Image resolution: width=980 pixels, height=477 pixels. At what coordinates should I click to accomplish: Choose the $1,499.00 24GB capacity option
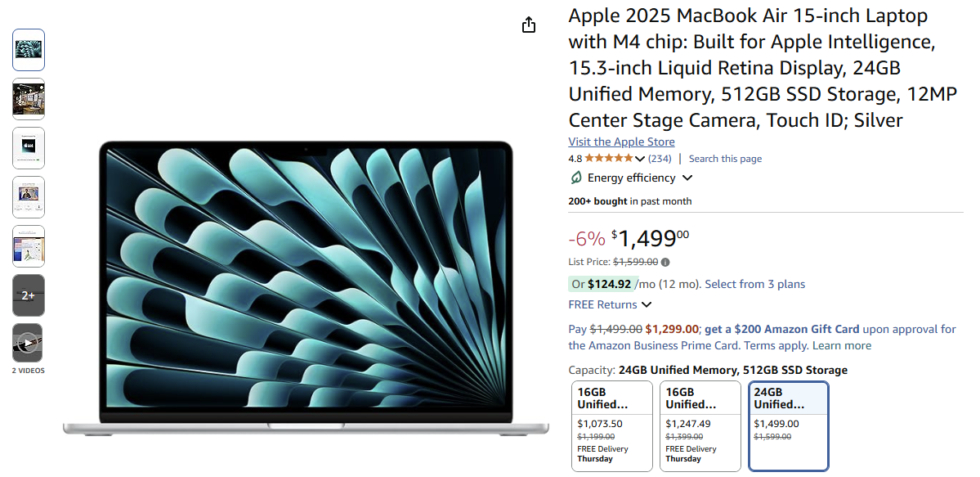click(789, 426)
